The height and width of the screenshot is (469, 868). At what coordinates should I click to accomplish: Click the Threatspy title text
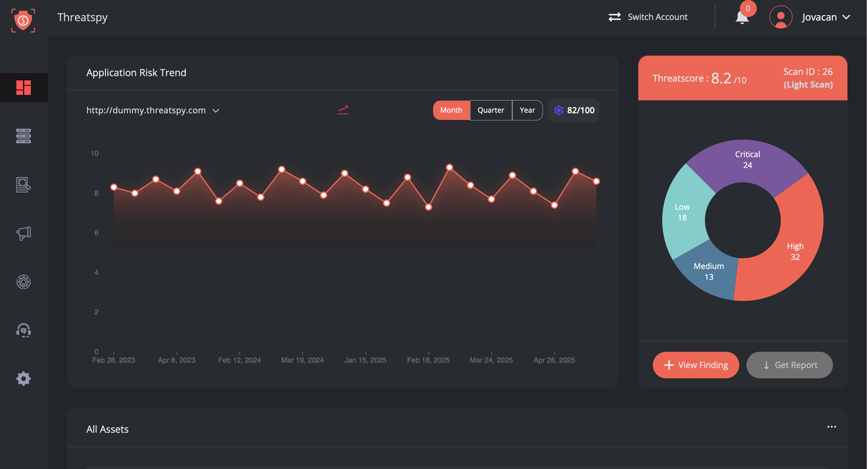click(82, 17)
